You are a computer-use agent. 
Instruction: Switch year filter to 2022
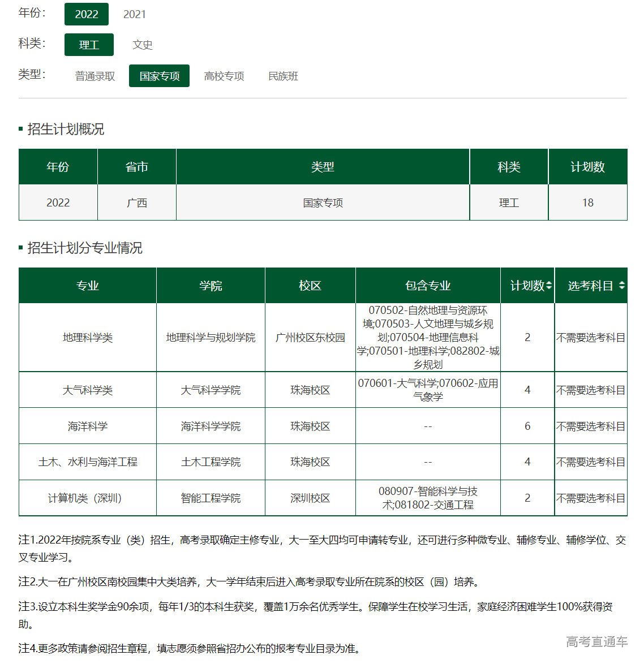point(86,14)
